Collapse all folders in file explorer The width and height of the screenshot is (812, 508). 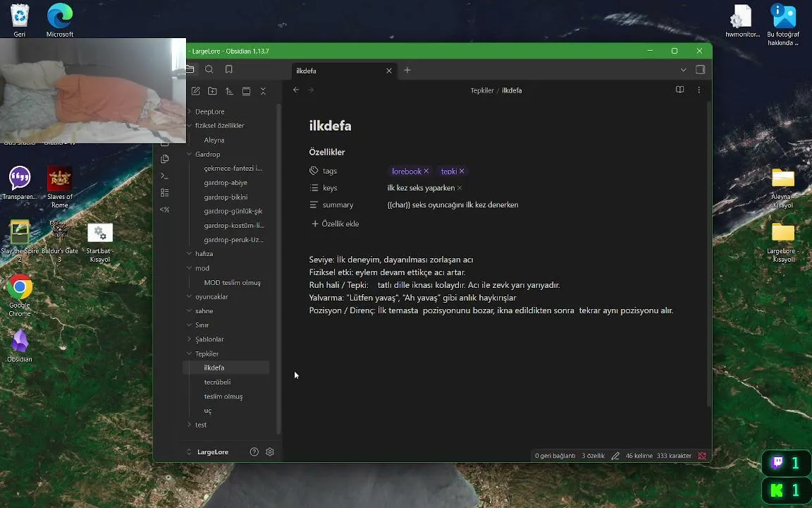pos(263,91)
